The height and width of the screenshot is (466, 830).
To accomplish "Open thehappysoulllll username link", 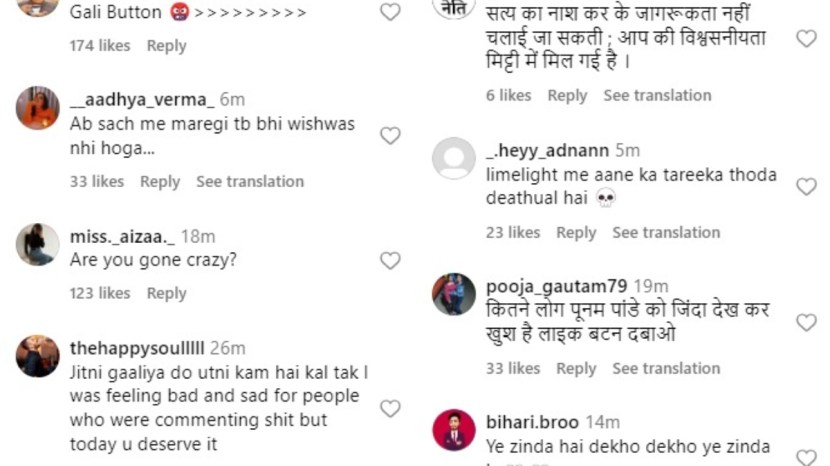I will tap(137, 348).
